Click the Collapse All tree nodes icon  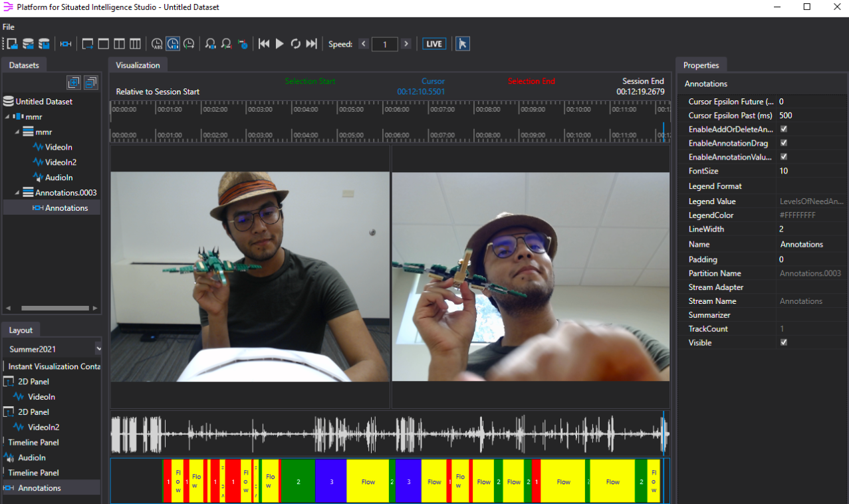pyautogui.click(x=90, y=82)
